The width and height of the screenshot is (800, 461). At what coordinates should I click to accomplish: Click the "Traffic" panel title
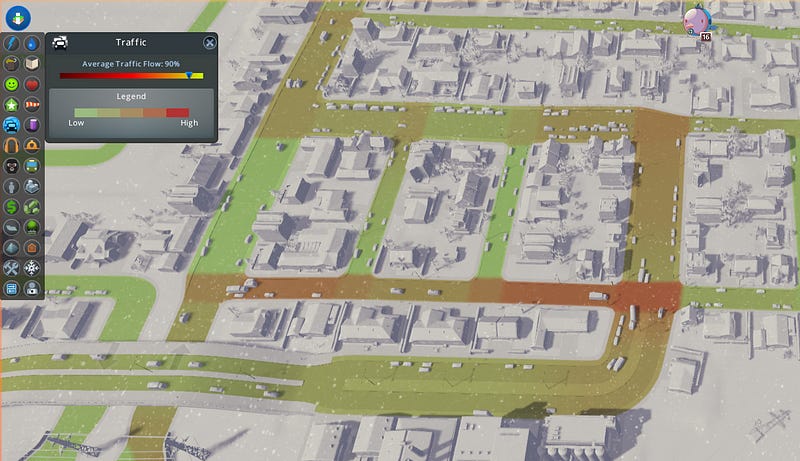(131, 42)
